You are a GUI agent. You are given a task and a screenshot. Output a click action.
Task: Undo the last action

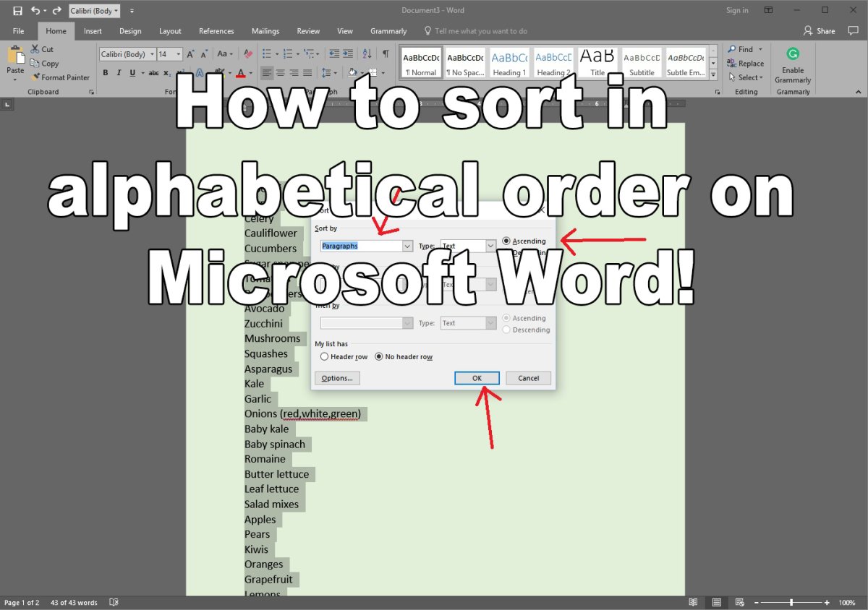35,11
